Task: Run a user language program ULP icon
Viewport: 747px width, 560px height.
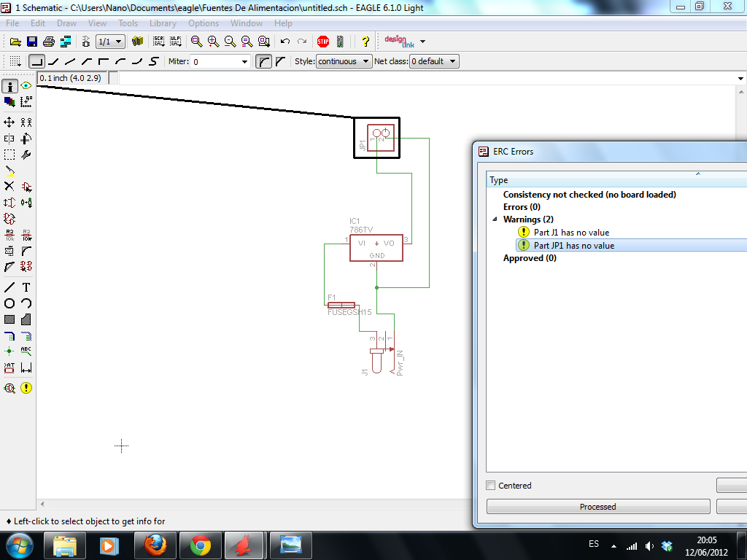Action: pos(176,42)
